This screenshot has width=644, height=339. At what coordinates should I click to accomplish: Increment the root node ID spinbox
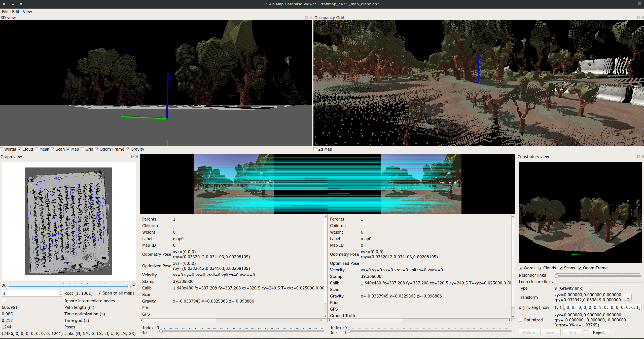(61, 292)
